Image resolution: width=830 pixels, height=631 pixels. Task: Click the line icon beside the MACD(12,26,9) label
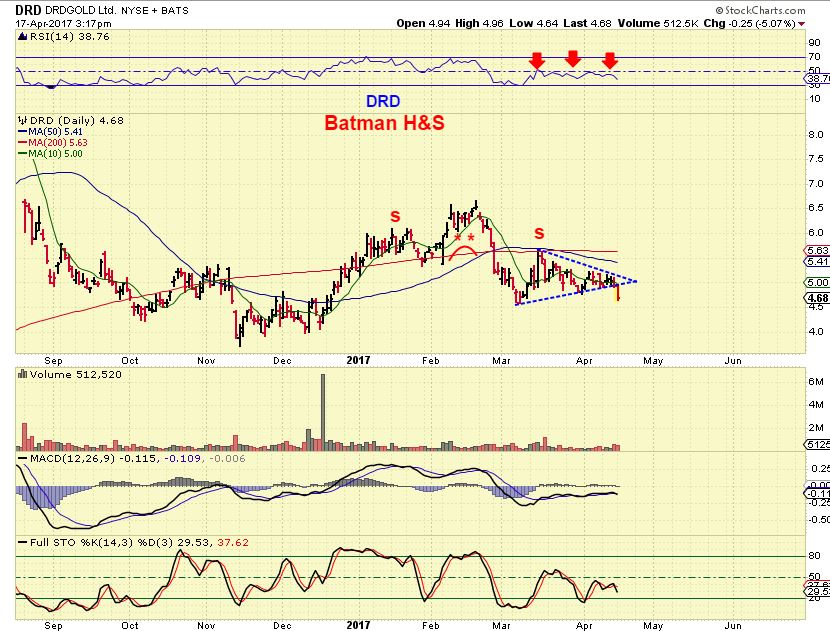[22, 458]
